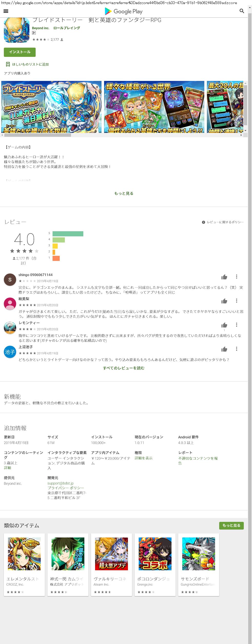Click 詳細 under content rating
The height and width of the screenshot is (644, 252).
[x=7, y=468]
